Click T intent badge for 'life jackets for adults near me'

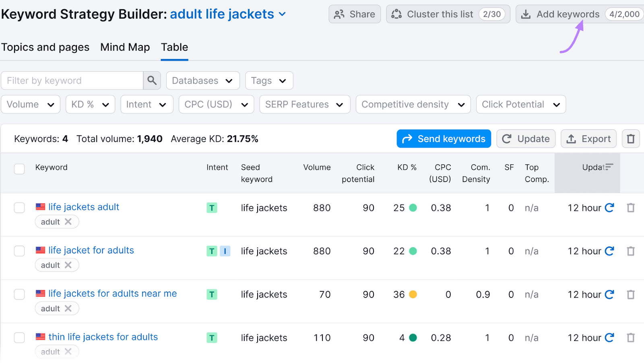pos(212,295)
